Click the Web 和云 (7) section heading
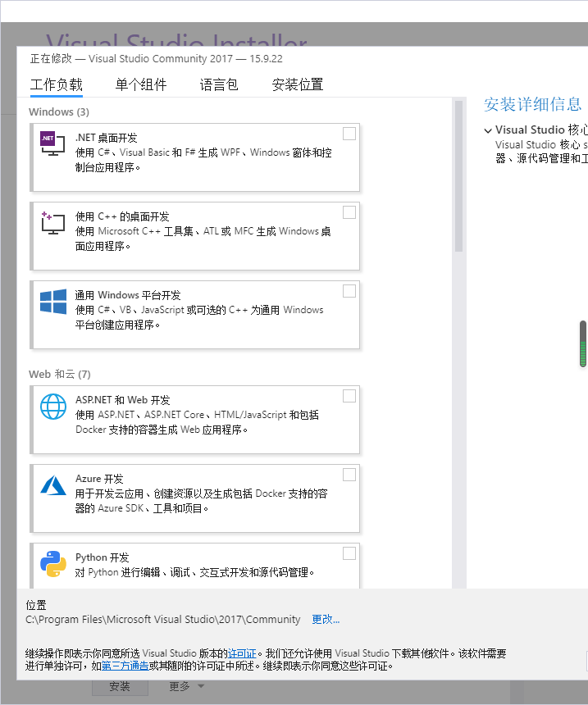The height and width of the screenshot is (705, 588). pyautogui.click(x=60, y=374)
